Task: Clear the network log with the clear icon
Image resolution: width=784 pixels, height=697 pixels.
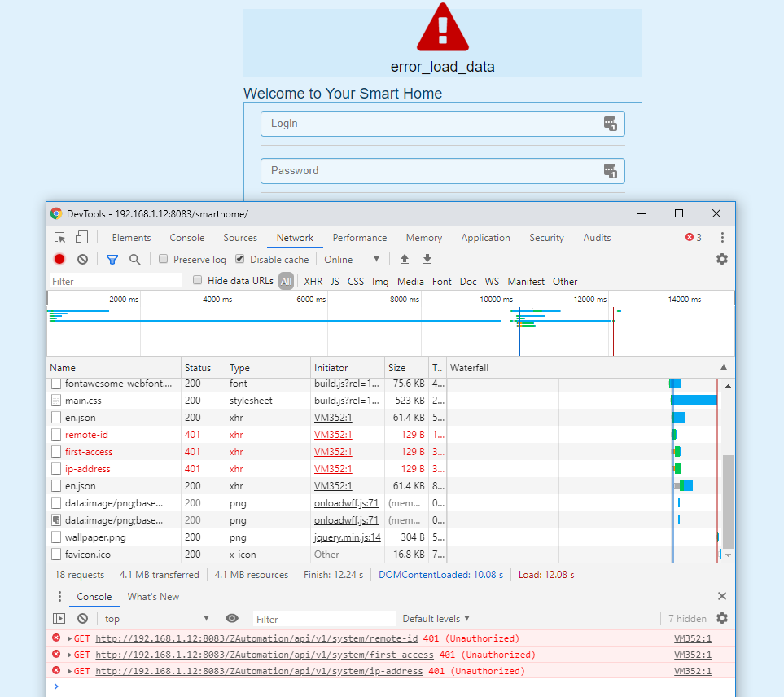Action: [x=82, y=259]
